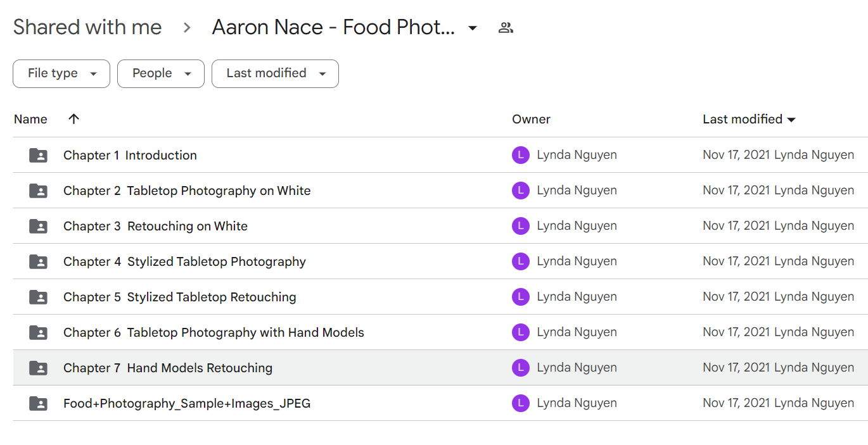Open the Aaron Nace folder dropdown arrow
868x445 pixels.
click(473, 28)
